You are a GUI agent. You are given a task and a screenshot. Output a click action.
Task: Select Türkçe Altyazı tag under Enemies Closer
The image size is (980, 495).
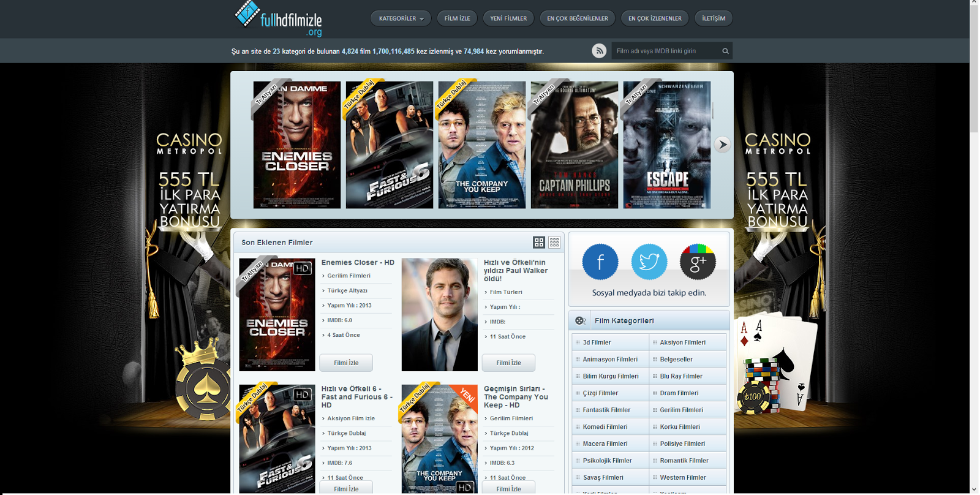click(x=347, y=290)
